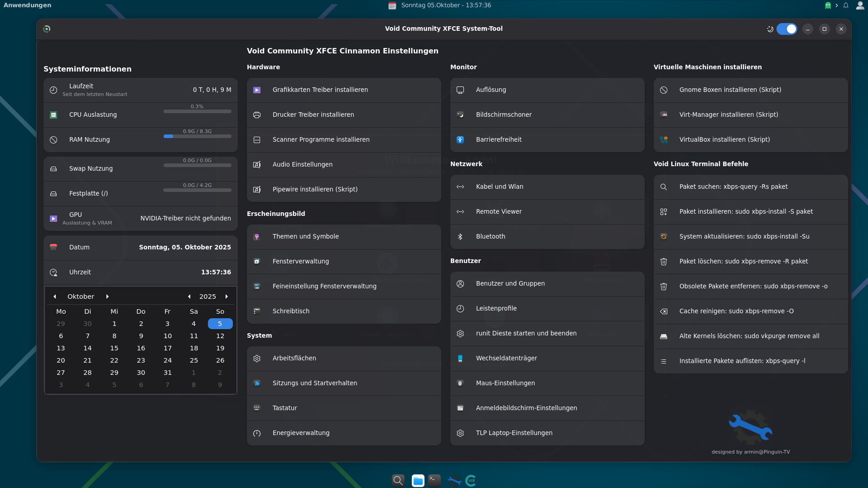The image size is (868, 488).
Task: Open Themen und Symbole settings
Action: coord(305,237)
